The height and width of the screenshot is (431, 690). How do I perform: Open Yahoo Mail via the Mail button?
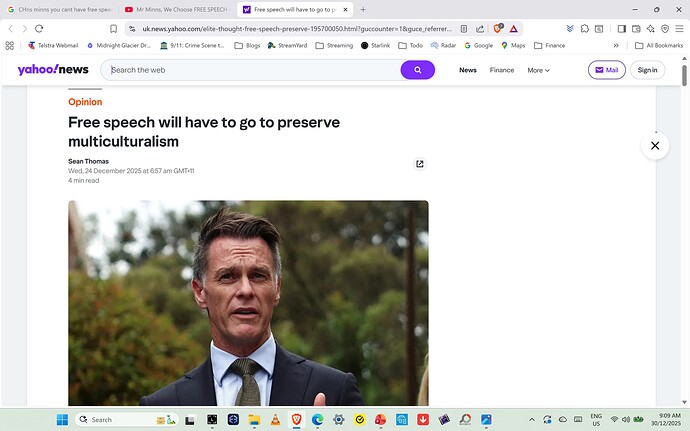pos(608,70)
